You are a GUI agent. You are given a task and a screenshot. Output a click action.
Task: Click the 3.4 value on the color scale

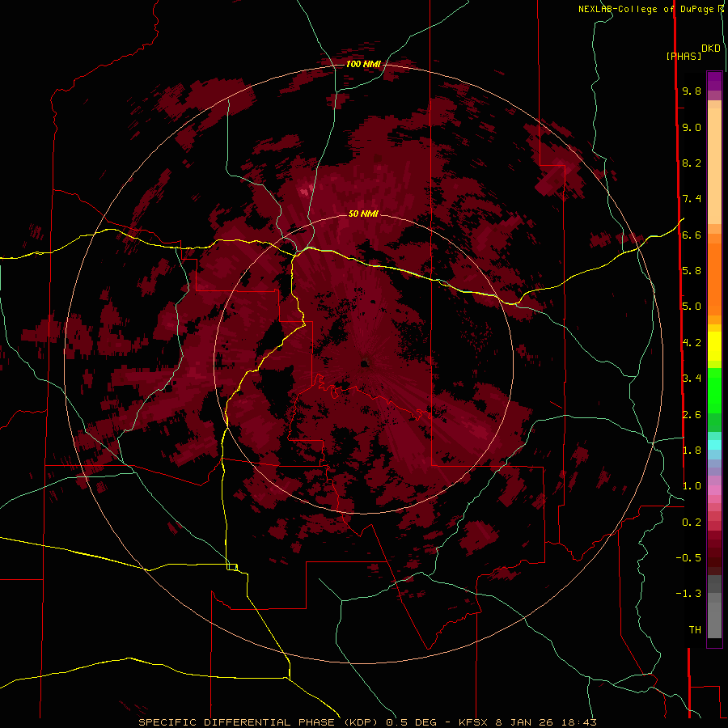692,379
